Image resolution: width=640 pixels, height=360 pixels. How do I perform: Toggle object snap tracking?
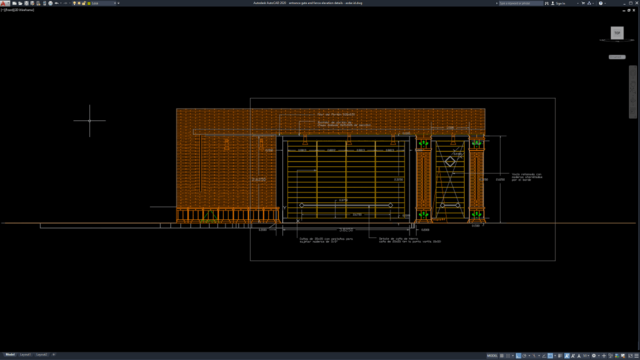pyautogui.click(x=544, y=356)
